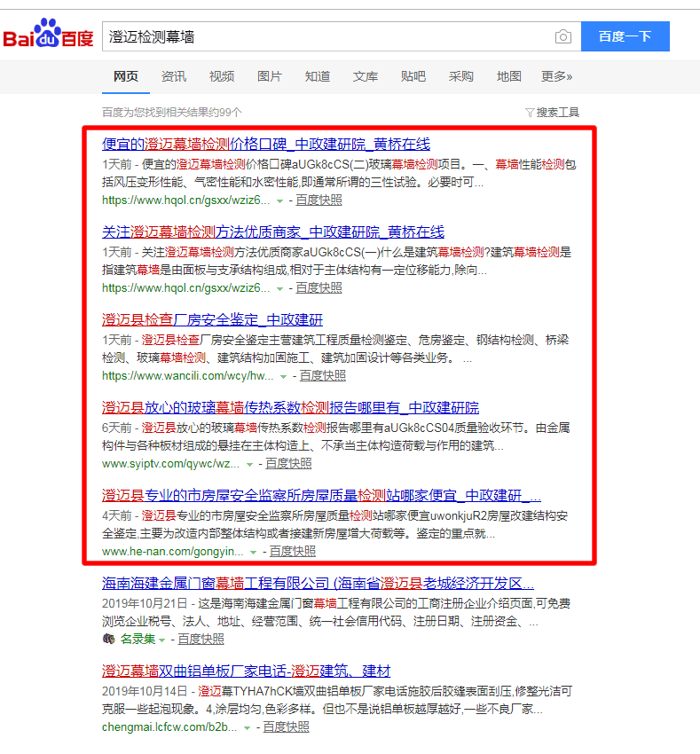Open result 澄迈县放心的玻璃幕墙传热系数检测报告
Image resolution: width=700 pixels, height=754 pixels.
[x=291, y=408]
